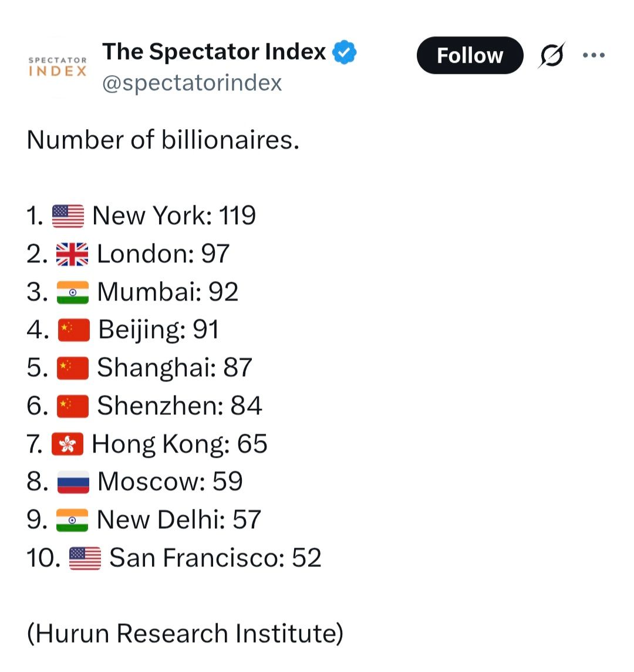This screenshot has height=672, width=634.
Task: Select the India flag beside Mumbai
Action: (73, 292)
